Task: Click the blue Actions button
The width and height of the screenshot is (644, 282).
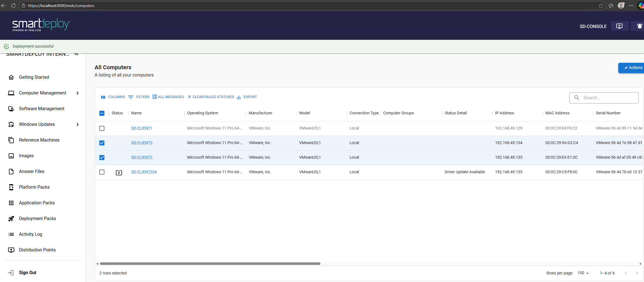Action: [x=633, y=68]
